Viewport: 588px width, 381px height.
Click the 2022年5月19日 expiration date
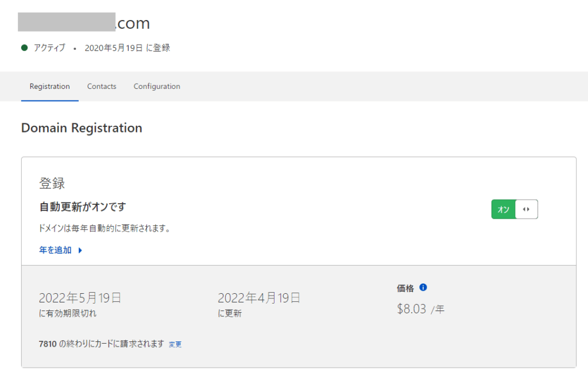pyautogui.click(x=80, y=298)
